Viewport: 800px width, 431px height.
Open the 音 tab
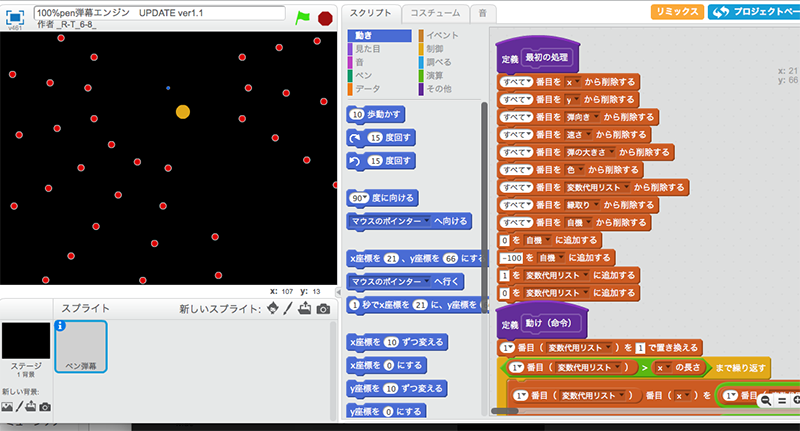coord(482,13)
